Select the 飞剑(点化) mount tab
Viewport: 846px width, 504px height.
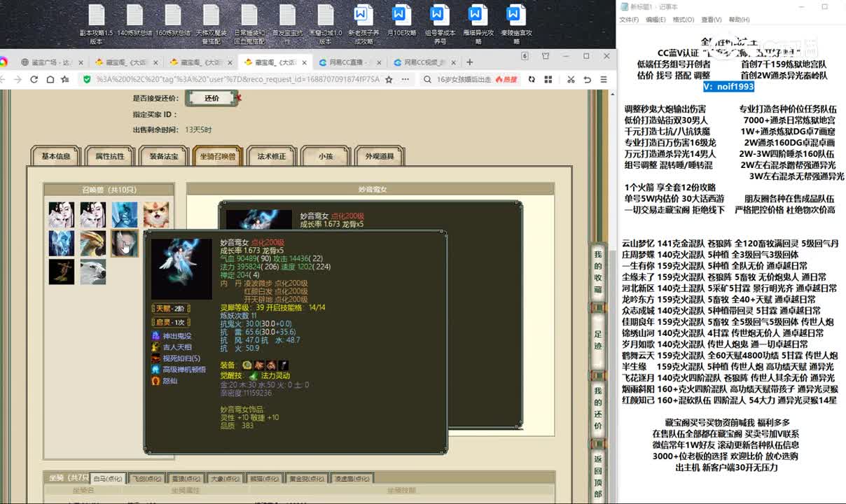tap(147, 479)
